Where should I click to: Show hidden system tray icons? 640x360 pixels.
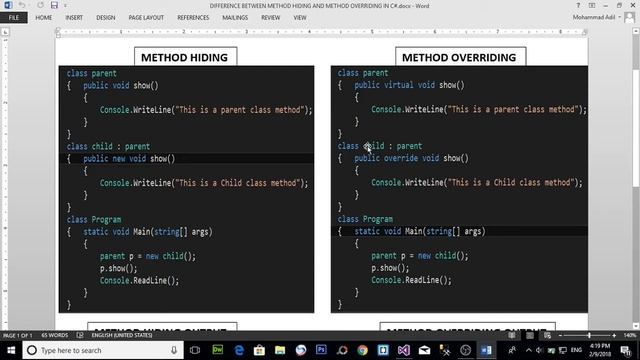[x=529, y=350]
